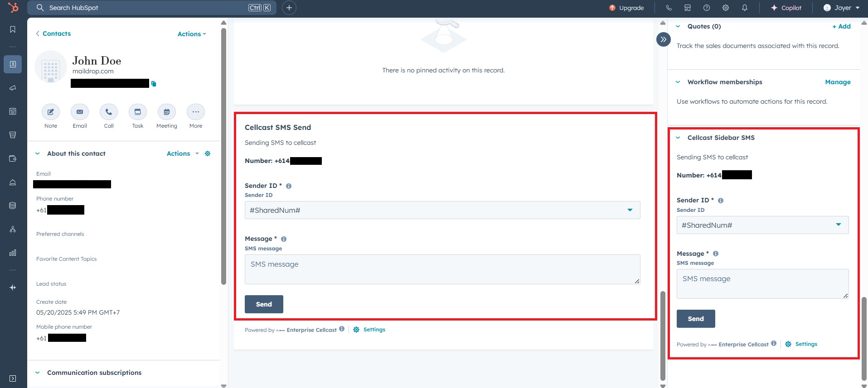The image size is (868, 388).
Task: Create a Task for the contact
Action: click(138, 112)
